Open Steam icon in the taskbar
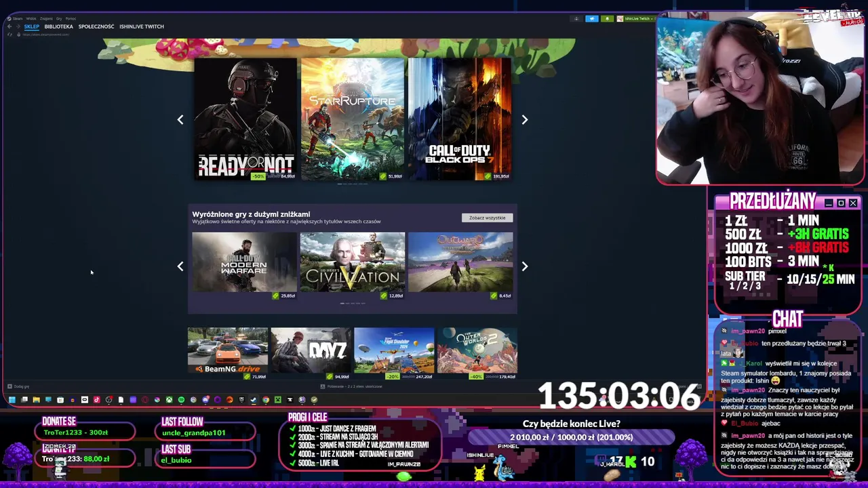The width and height of the screenshot is (868, 488). point(253,400)
